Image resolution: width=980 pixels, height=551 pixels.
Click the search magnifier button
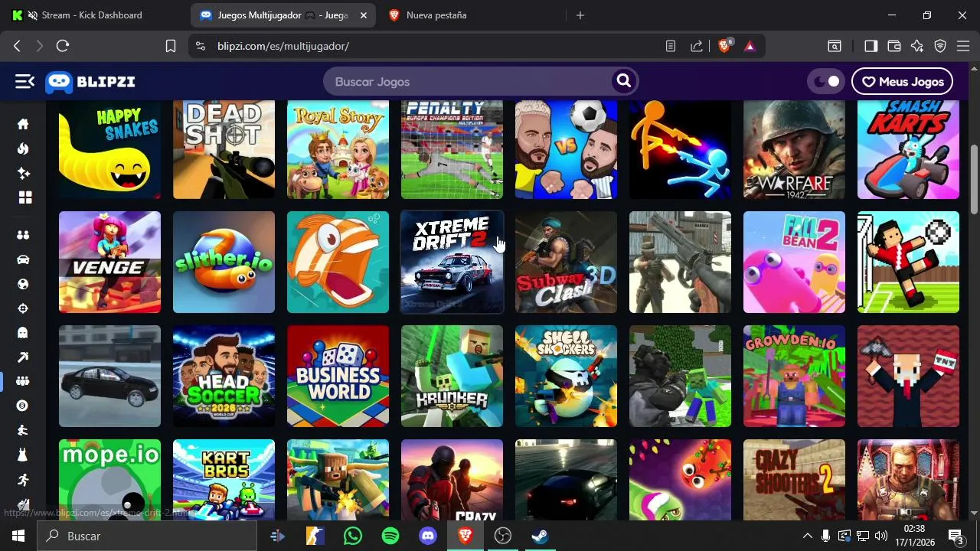(624, 81)
